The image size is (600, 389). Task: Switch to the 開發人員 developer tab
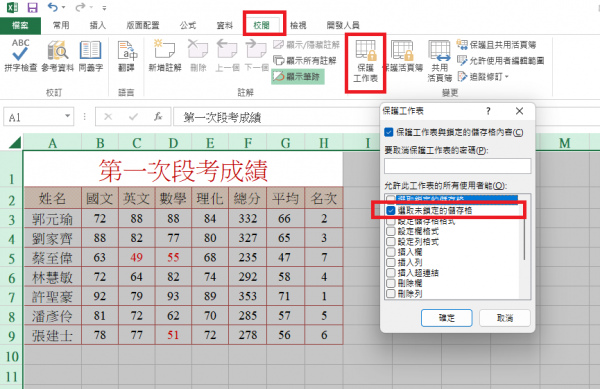(x=343, y=25)
